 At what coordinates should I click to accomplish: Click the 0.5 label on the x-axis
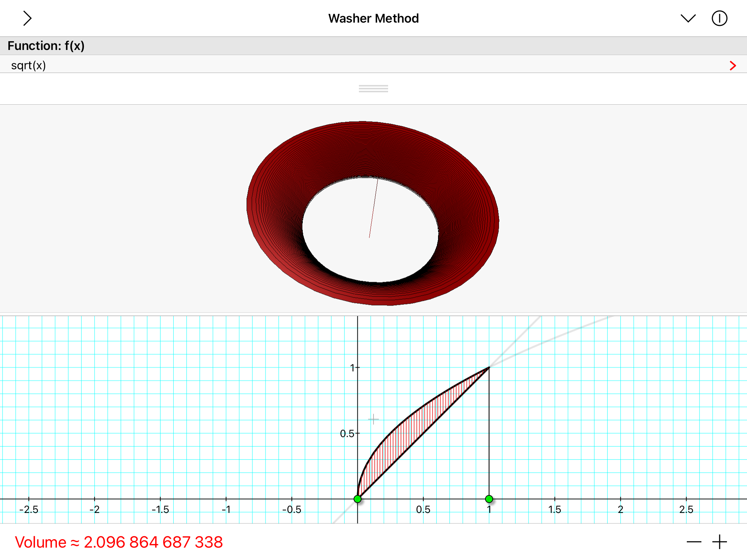point(423,509)
